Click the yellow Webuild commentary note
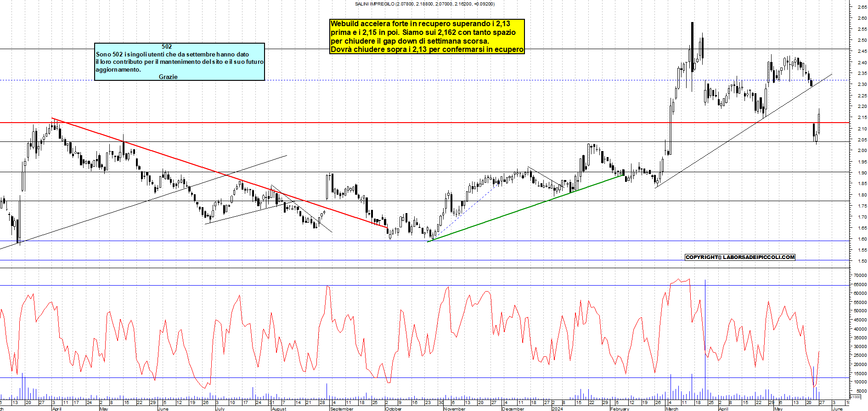 427,37
